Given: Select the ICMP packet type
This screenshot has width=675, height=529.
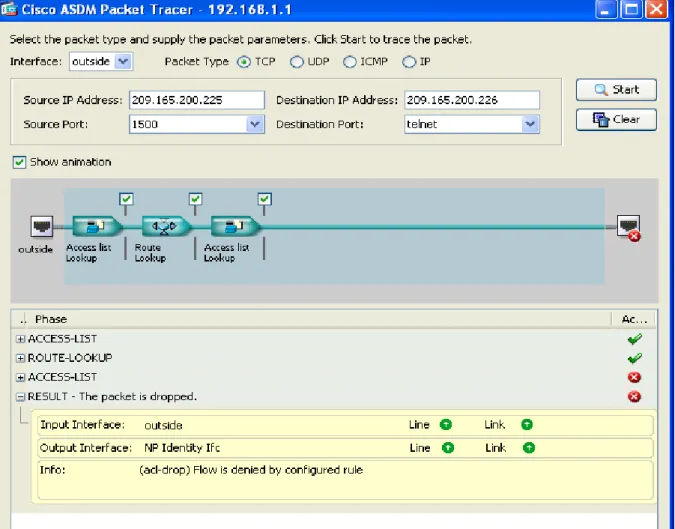Looking at the screenshot, I should (x=350, y=62).
